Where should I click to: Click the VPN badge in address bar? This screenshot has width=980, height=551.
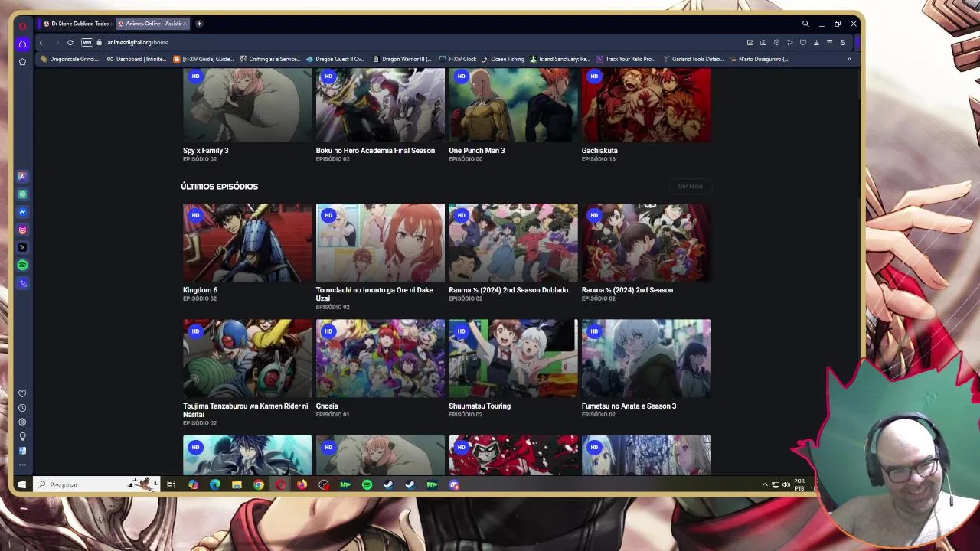[87, 42]
